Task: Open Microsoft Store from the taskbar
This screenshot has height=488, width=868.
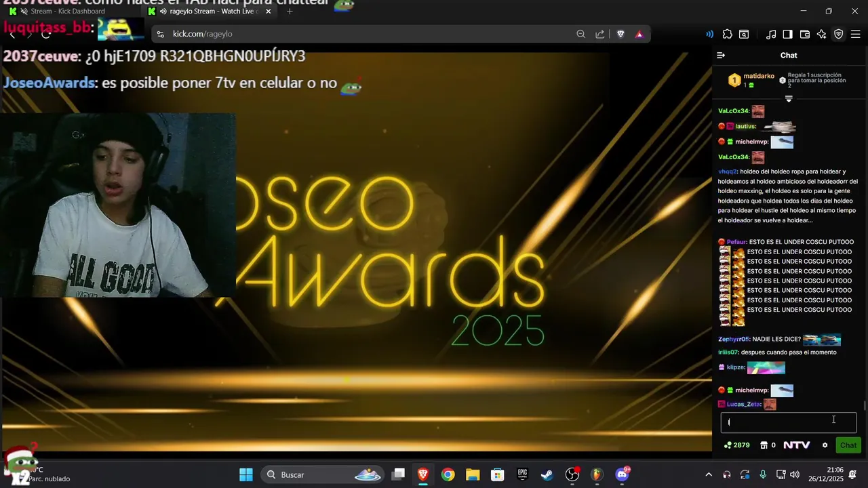Action: (x=498, y=474)
